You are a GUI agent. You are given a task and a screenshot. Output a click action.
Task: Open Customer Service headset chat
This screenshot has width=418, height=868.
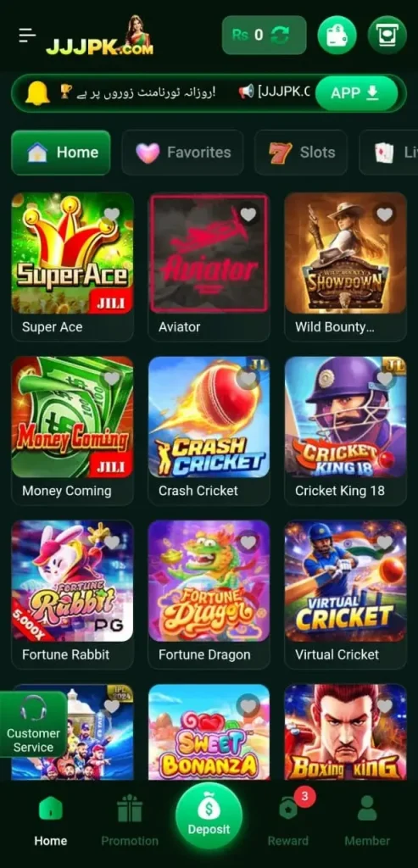pos(33,724)
